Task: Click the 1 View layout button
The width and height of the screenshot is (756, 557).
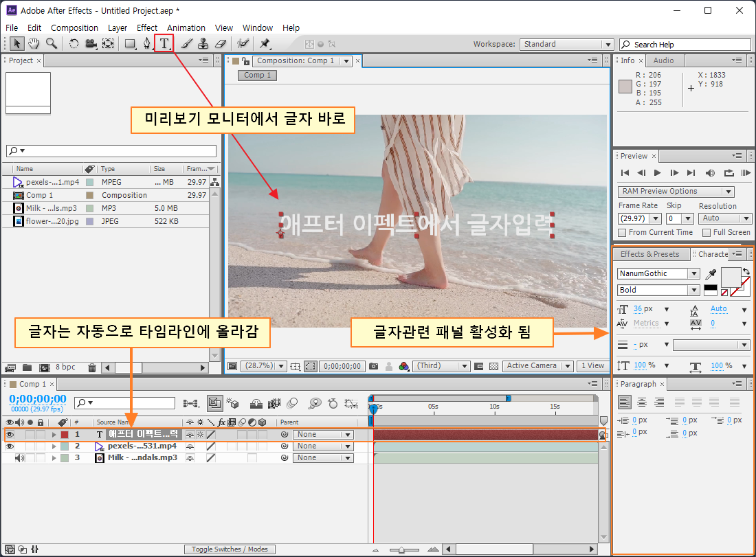Action: coord(592,366)
